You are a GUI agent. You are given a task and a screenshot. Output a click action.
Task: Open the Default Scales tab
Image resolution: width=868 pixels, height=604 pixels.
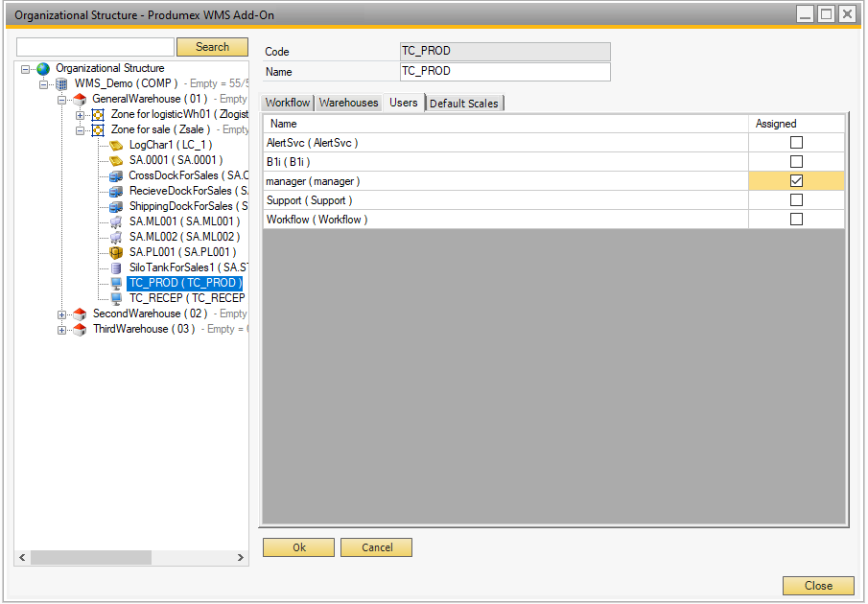(x=464, y=103)
